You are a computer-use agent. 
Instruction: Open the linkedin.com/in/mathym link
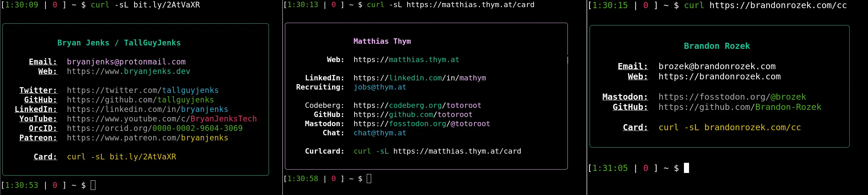point(420,78)
